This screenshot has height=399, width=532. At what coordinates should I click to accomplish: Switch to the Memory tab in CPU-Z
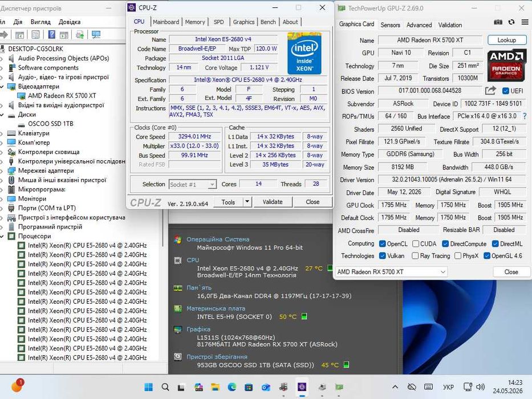click(195, 22)
